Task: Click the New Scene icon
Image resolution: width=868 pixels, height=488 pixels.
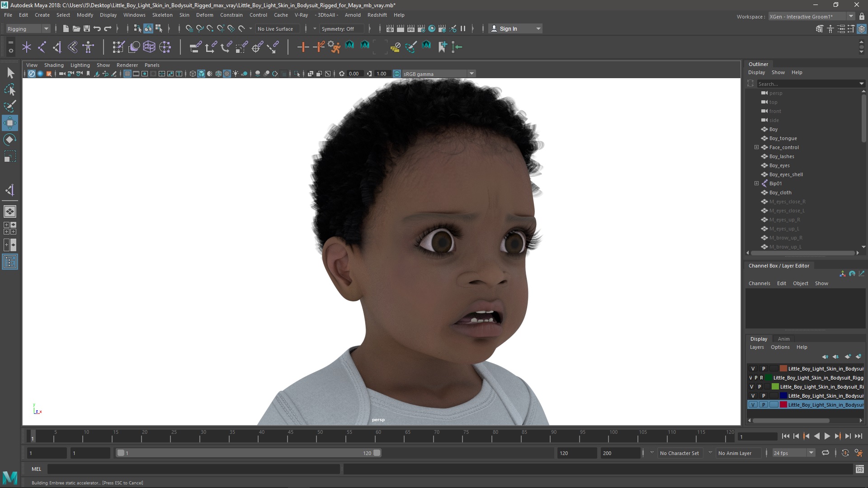Action: pos(66,28)
